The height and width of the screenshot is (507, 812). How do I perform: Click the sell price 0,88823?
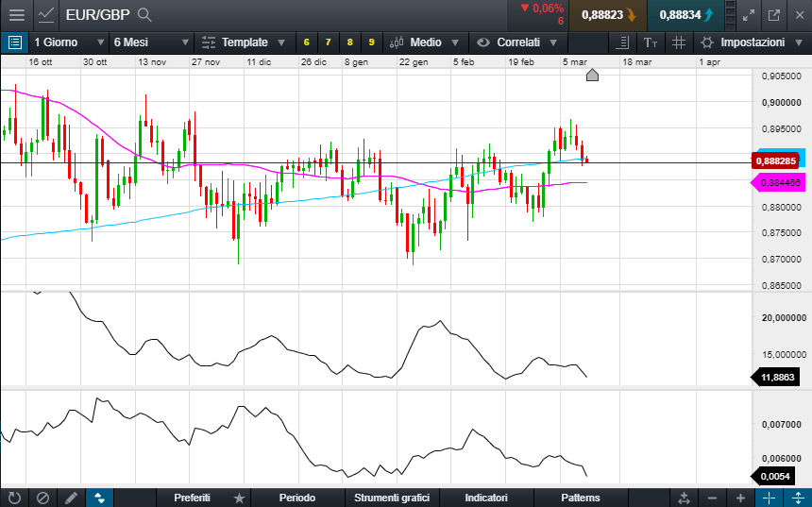608,15
